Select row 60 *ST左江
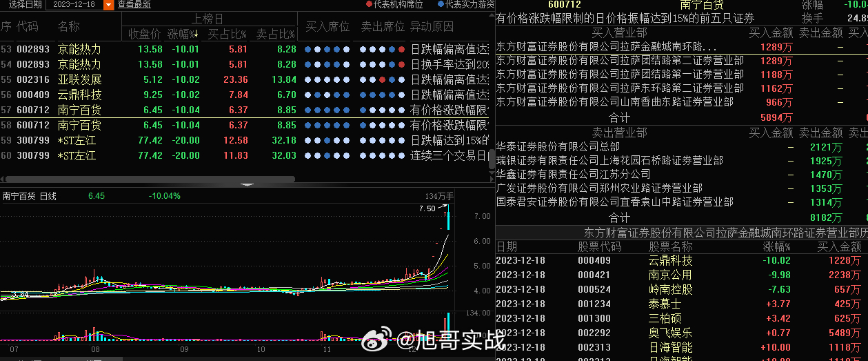Screen dimensions: 868x361 [x=245, y=155]
